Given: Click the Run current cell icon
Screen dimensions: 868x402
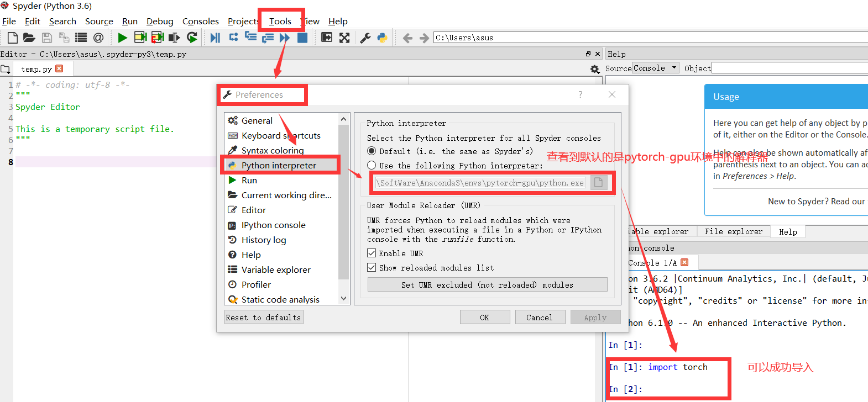Looking at the screenshot, I should pos(140,38).
